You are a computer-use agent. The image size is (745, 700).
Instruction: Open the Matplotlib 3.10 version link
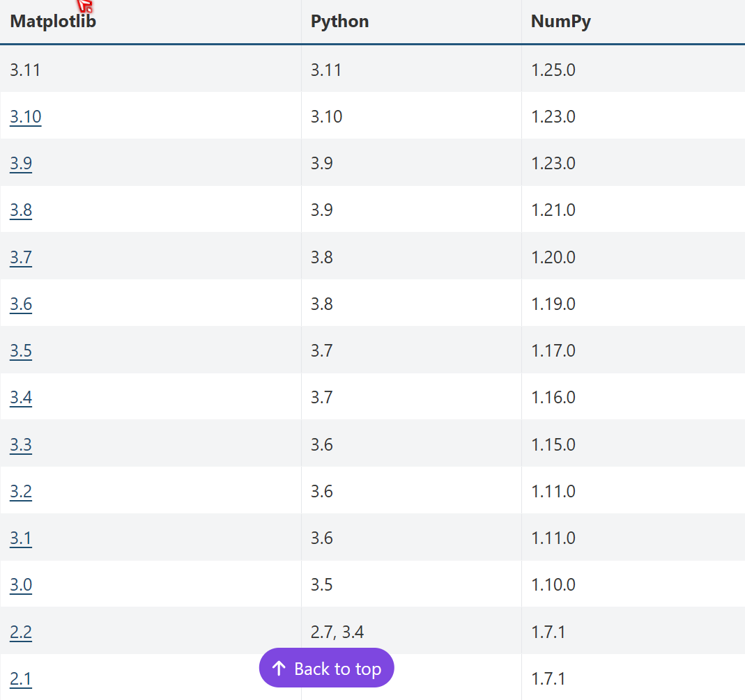click(26, 116)
